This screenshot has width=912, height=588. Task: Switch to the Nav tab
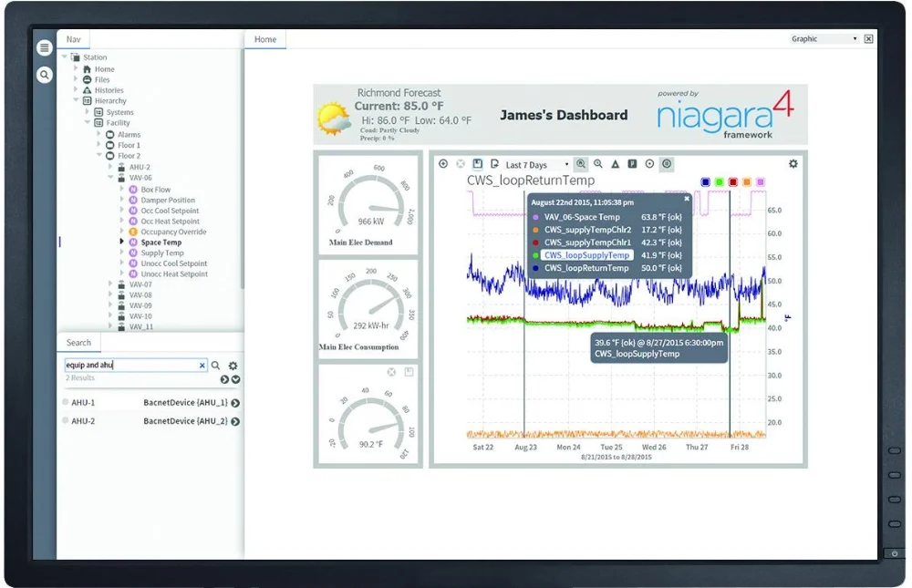click(73, 39)
